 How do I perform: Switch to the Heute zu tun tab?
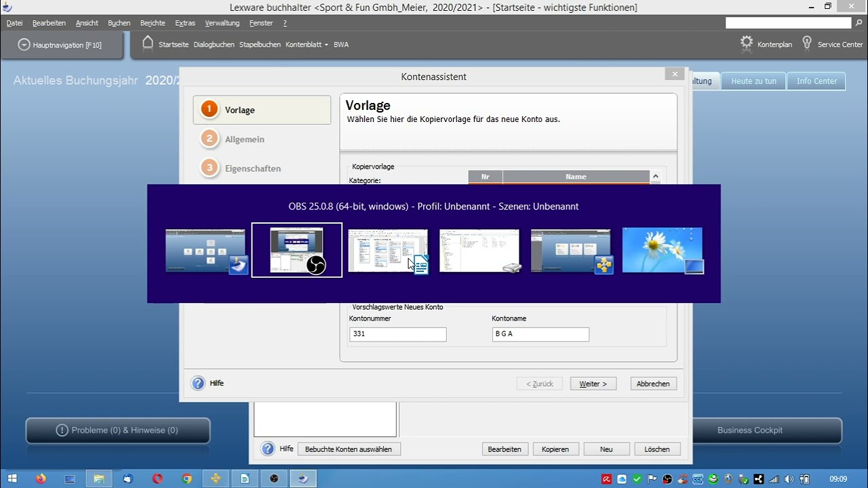tap(753, 81)
